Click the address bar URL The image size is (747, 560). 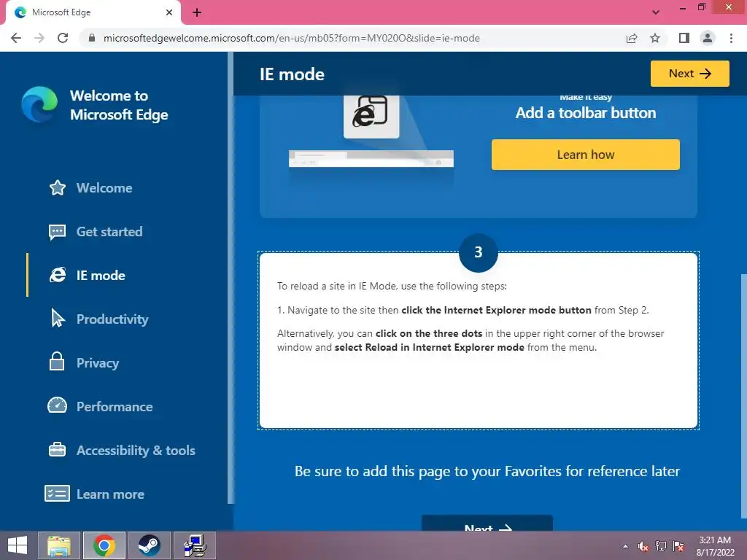292,38
